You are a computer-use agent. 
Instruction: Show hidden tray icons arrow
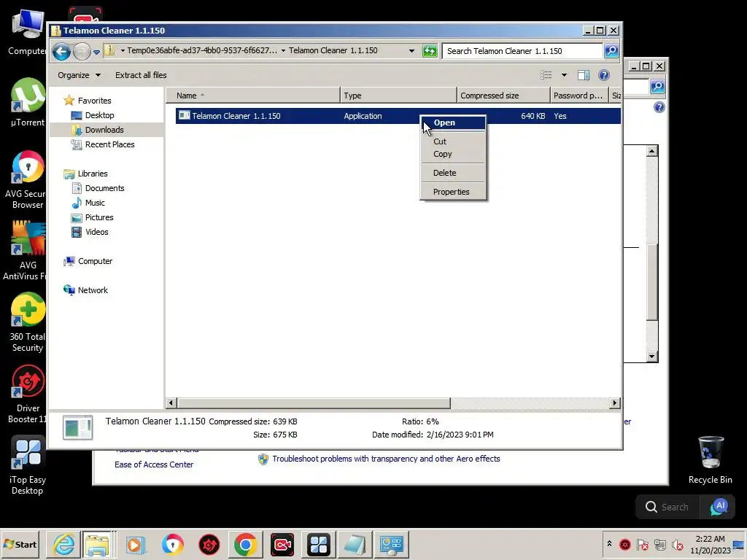point(609,544)
